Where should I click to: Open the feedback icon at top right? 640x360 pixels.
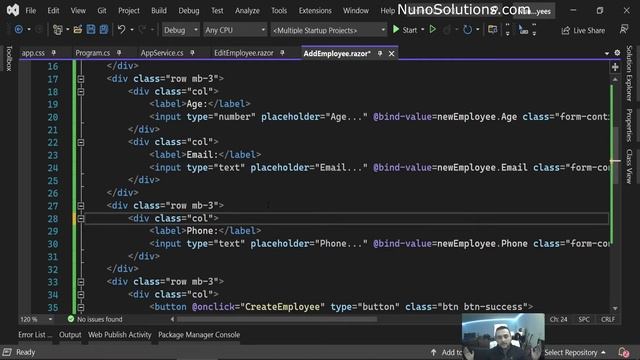[624, 29]
